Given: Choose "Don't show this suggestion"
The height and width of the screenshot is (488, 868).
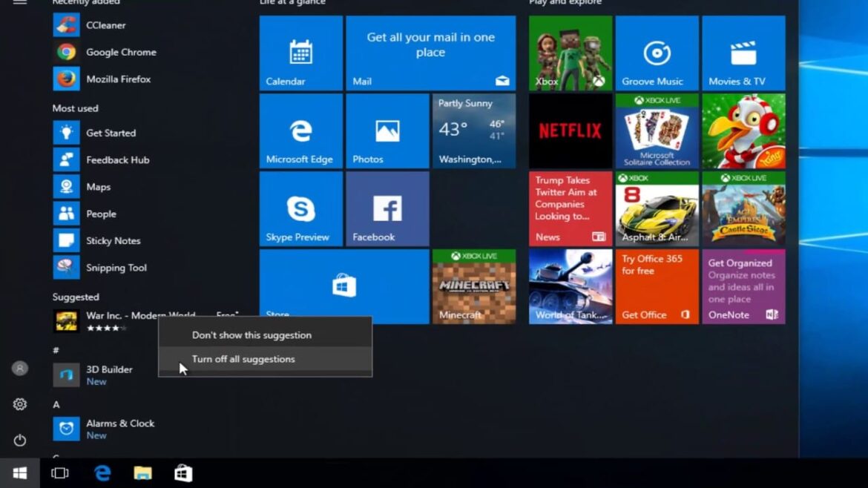Looking at the screenshot, I should point(251,335).
